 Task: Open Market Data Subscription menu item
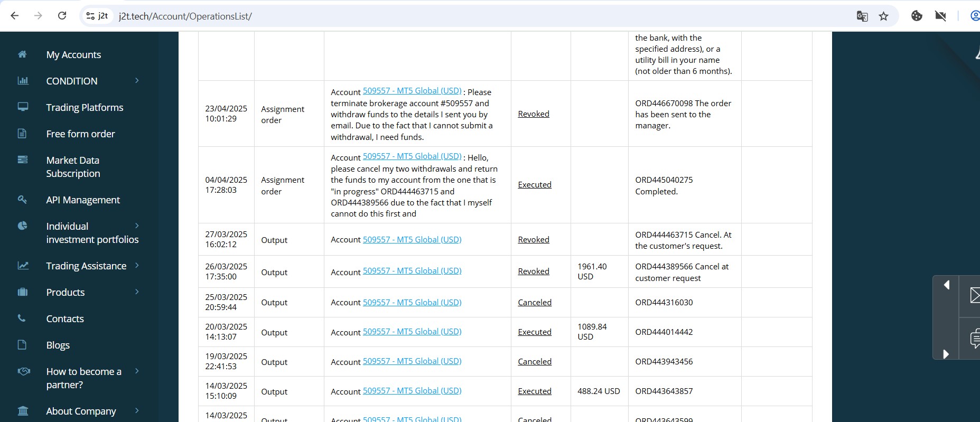coord(73,167)
